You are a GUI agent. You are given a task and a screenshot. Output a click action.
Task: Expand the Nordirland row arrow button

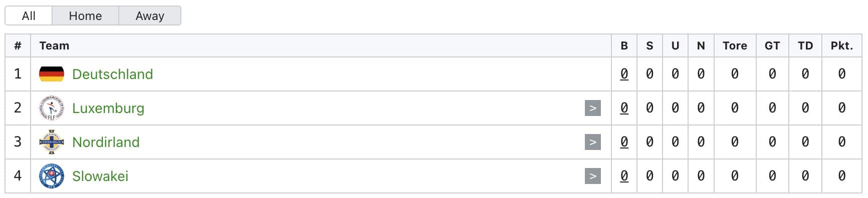(593, 142)
